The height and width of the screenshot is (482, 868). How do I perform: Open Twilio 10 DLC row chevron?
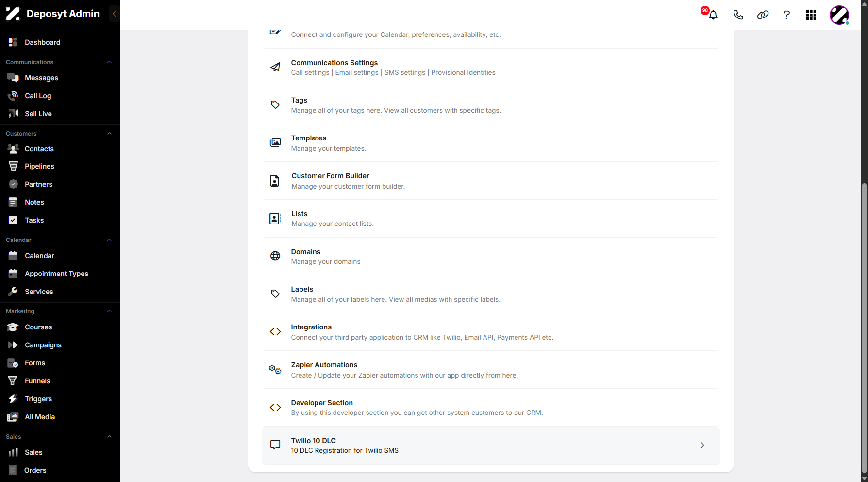coord(702,445)
